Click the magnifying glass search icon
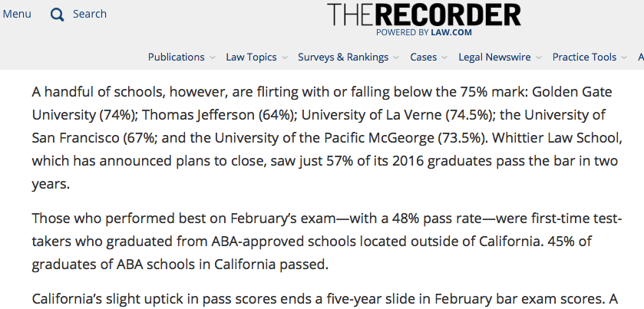The width and height of the screenshot is (644, 309). (57, 14)
